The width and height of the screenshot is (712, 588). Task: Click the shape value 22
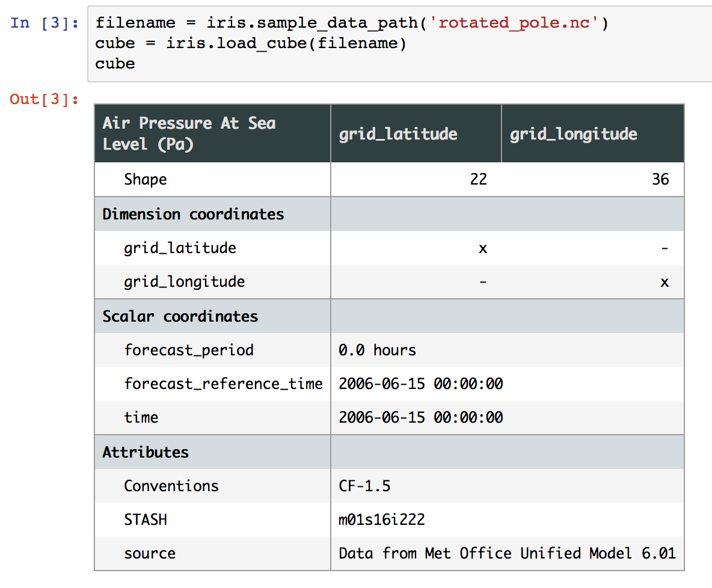pos(478,180)
